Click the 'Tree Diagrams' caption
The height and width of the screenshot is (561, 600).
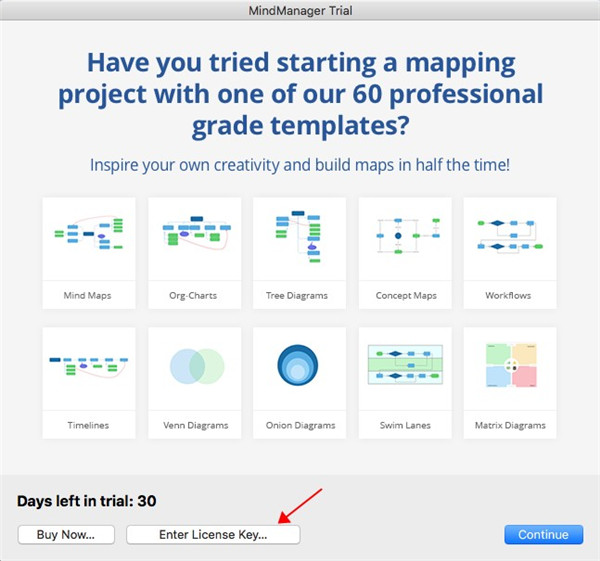297,295
